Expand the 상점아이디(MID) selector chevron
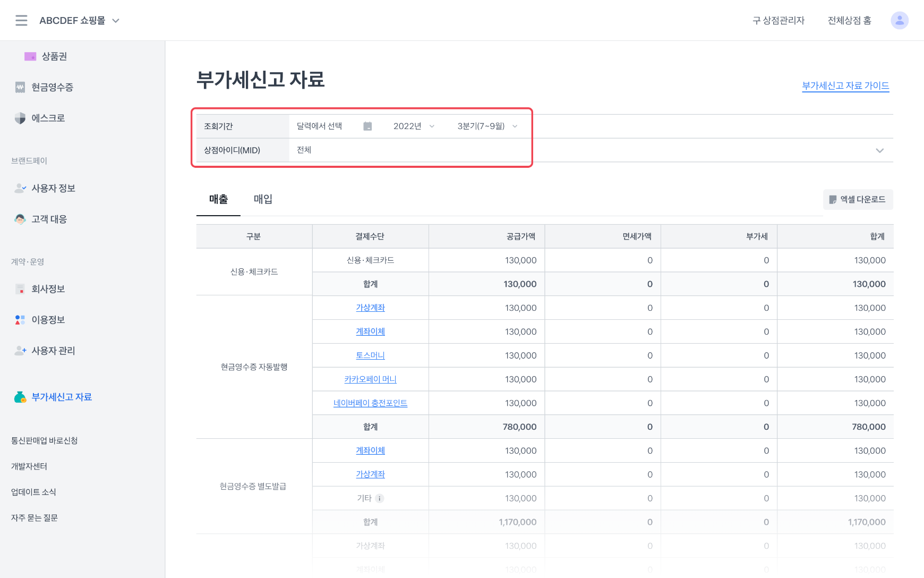 [x=879, y=150]
